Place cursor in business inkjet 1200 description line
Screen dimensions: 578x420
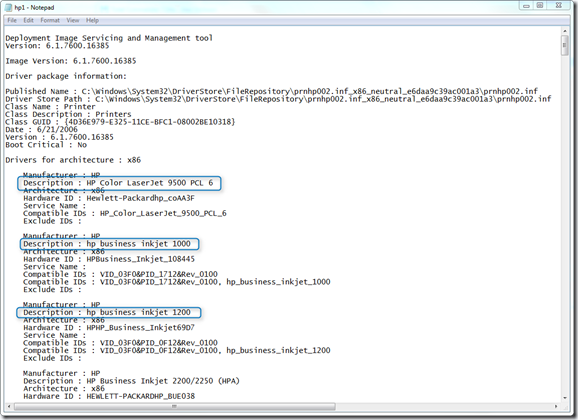tap(107, 312)
